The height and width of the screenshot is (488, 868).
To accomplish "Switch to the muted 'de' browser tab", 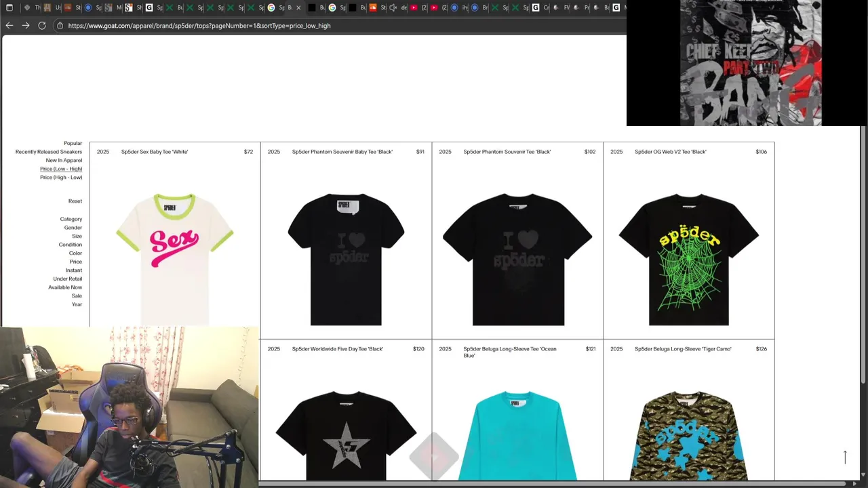I will pyautogui.click(x=398, y=7).
